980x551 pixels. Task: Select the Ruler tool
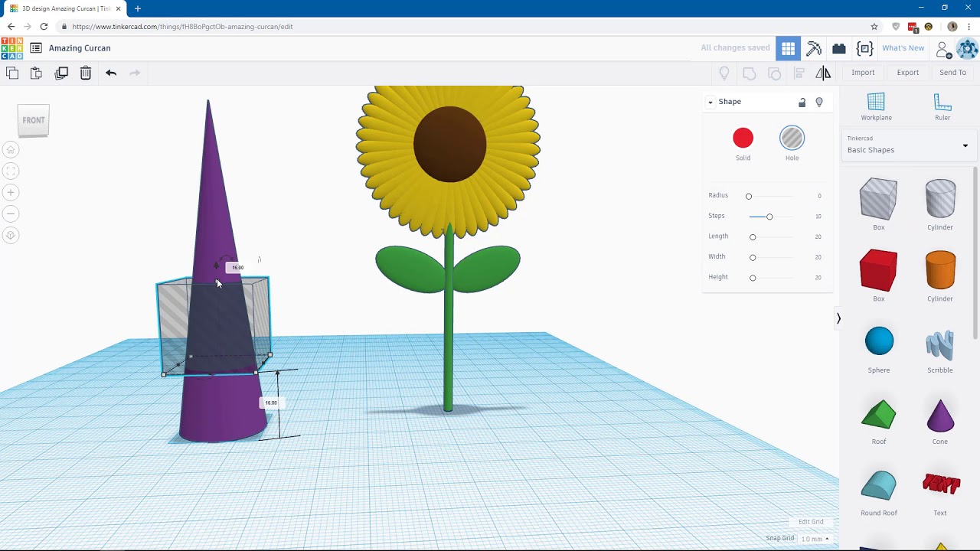tap(942, 106)
